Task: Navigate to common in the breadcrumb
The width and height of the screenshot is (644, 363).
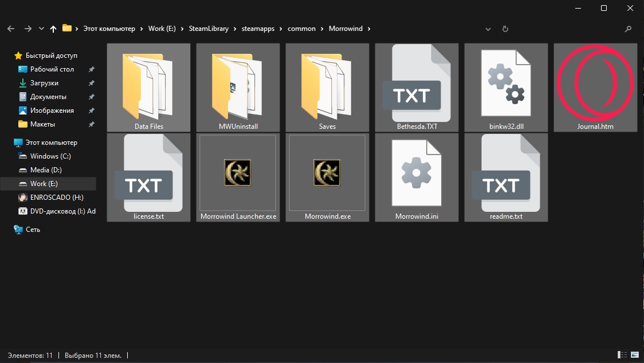Action: point(301,29)
